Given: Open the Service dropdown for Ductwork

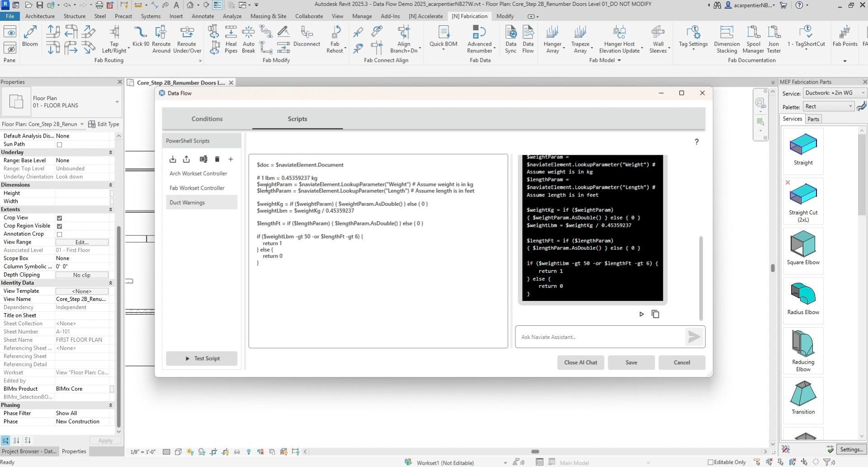Looking at the screenshot, I should (835, 93).
